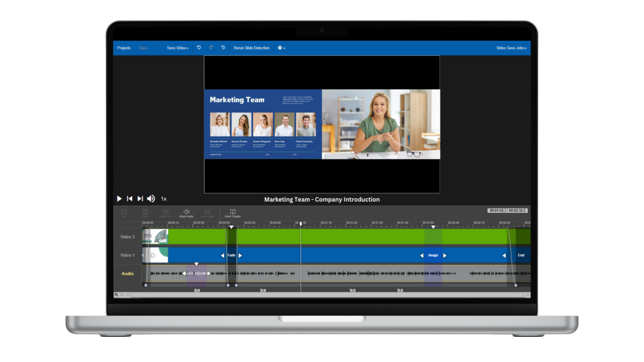Click the redo arrow in top bar

point(211,48)
